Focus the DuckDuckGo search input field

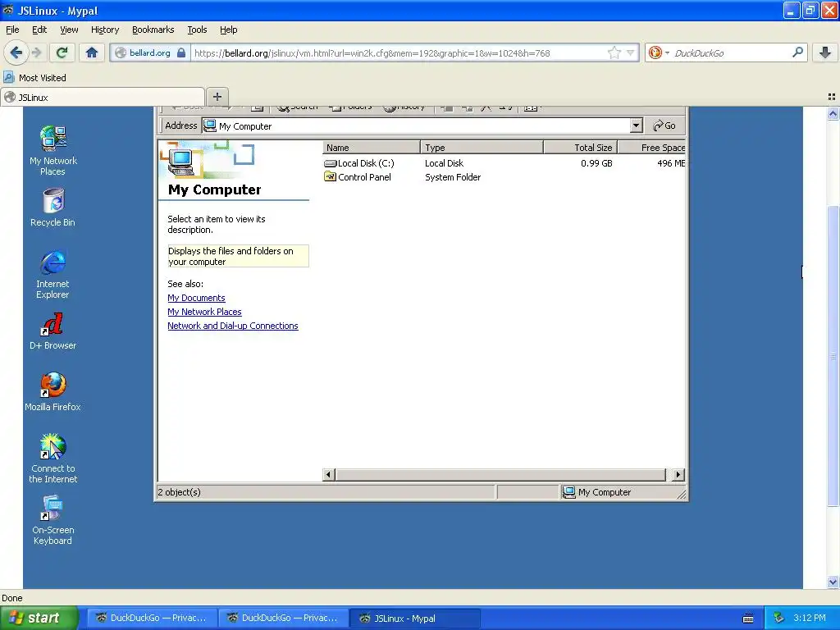point(730,52)
